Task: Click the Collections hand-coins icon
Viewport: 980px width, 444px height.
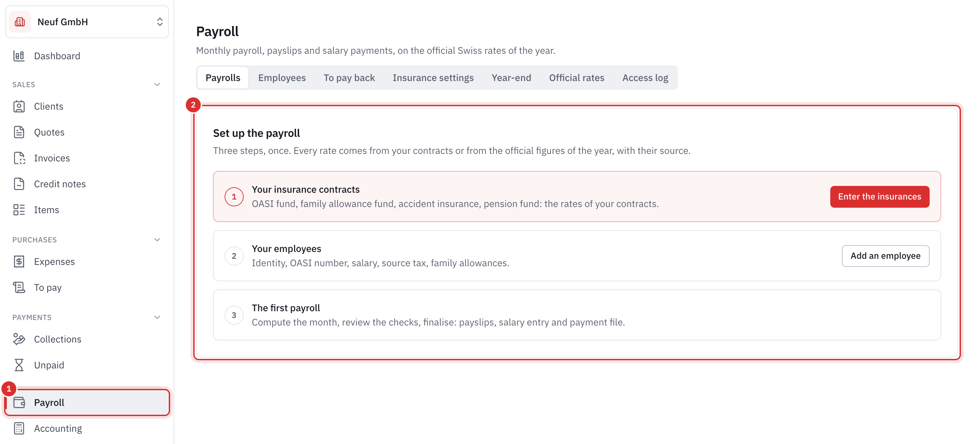Action: [19, 339]
